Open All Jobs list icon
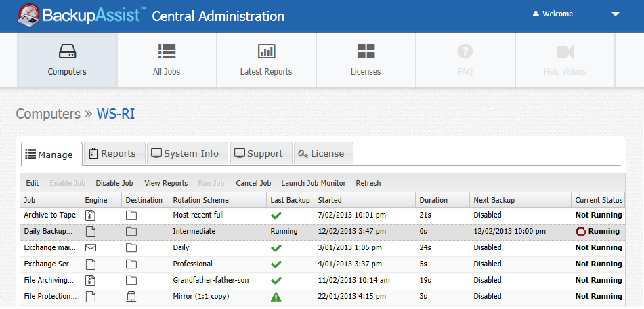644x309 pixels. [x=167, y=52]
